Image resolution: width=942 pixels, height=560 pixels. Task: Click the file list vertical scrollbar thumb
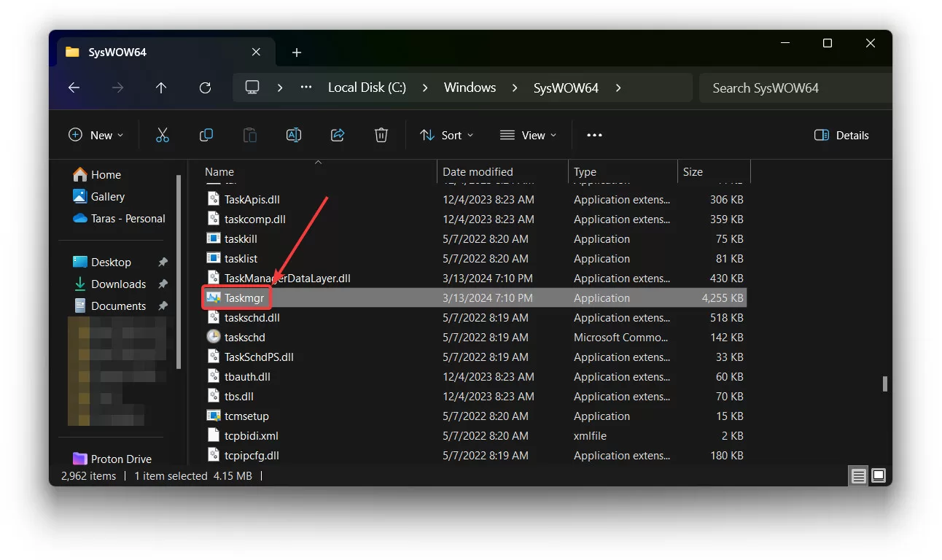tap(885, 384)
